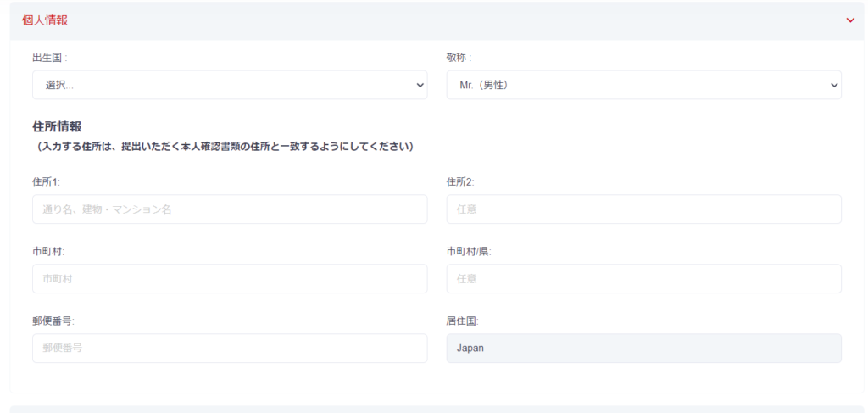Click the arrow icon of 出生国 dropdown
The image size is (868, 413).
click(420, 86)
